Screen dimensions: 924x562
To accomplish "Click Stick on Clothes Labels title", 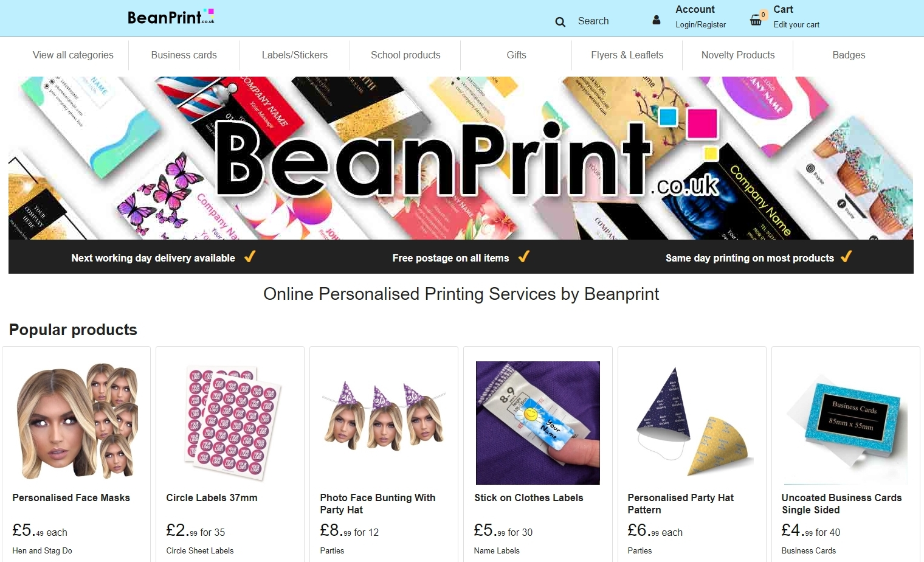I will [x=528, y=498].
